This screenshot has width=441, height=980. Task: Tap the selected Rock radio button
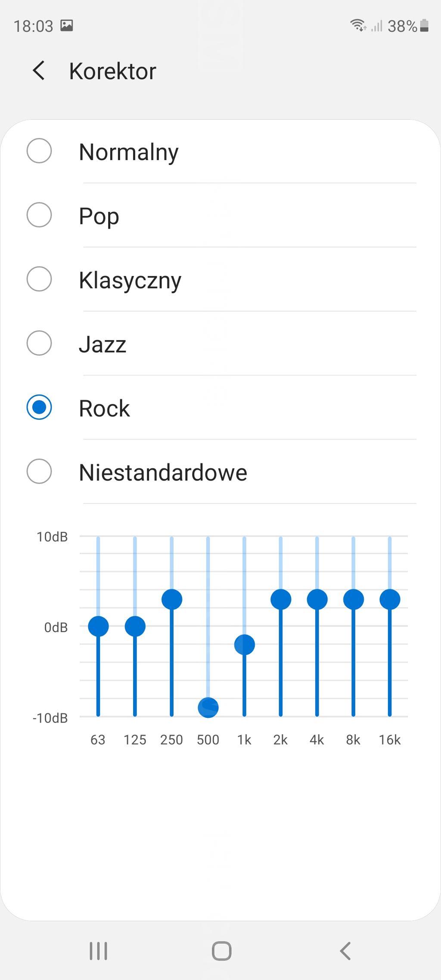coord(39,407)
